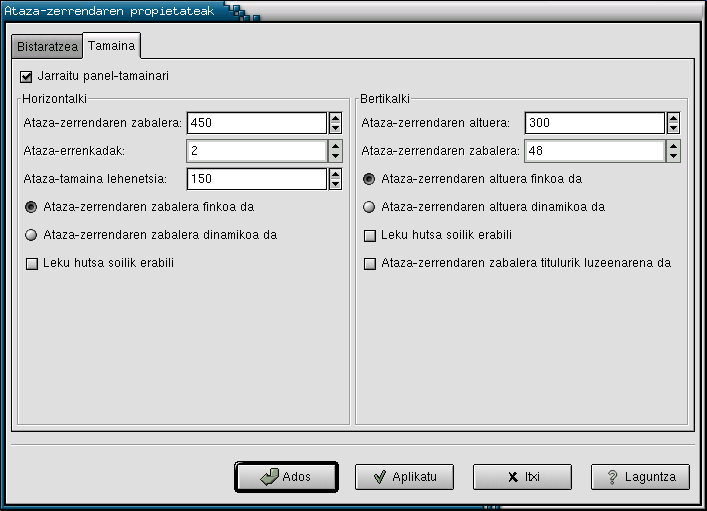Click the Ataza-errenkadak field showing 2
The image size is (707, 511).
coord(257,151)
